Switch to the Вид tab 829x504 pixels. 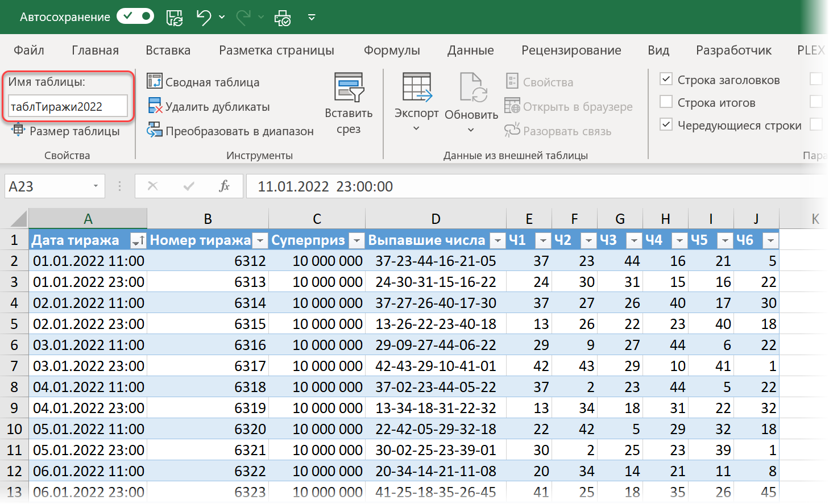click(658, 50)
